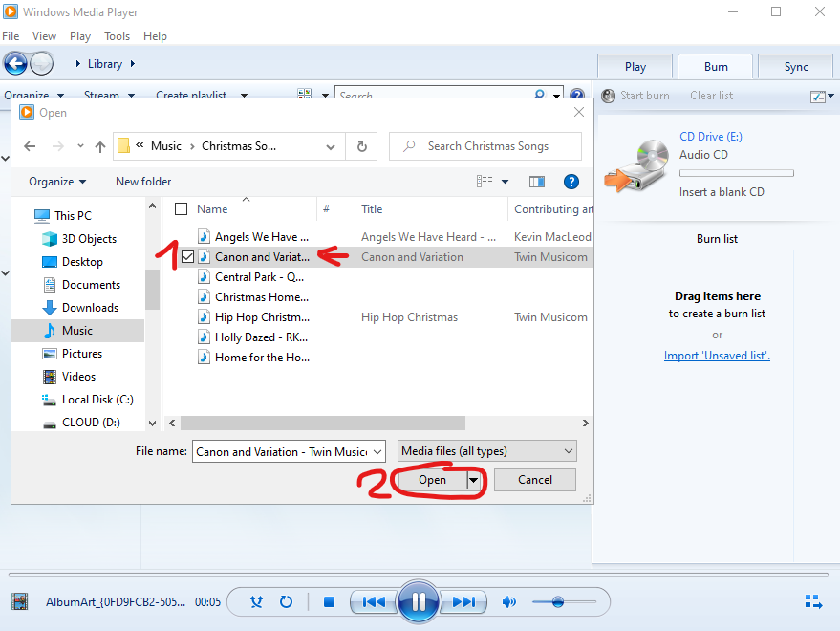Select Music in navigation pane

click(x=77, y=331)
